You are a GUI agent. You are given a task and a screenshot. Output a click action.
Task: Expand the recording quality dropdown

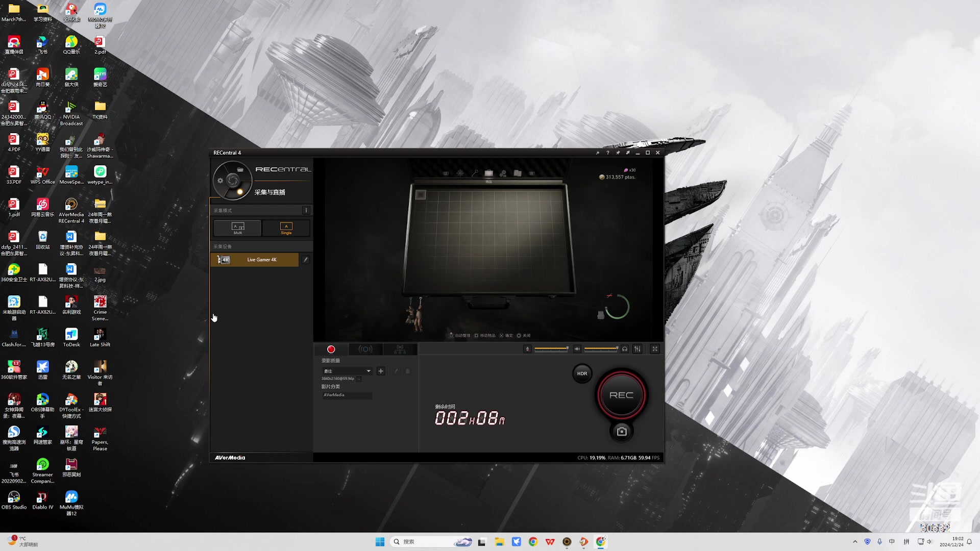pos(347,371)
